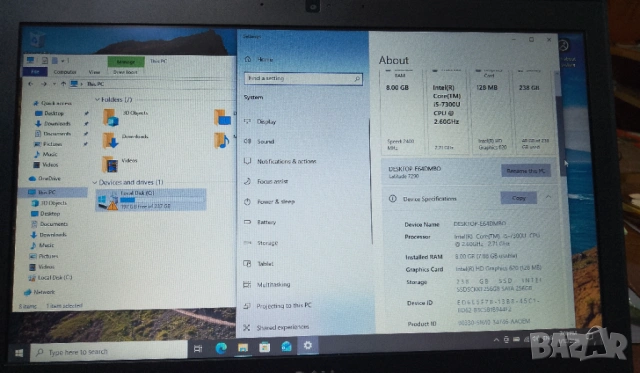Image resolution: width=640 pixels, height=373 pixels.
Task: Copy the device specifications
Action: 518,198
